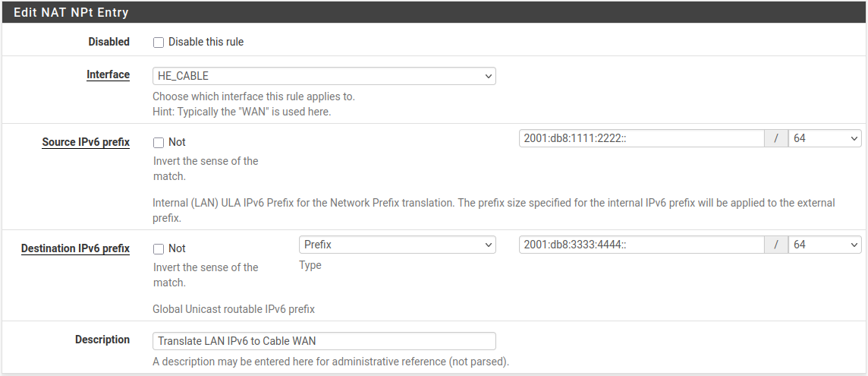
Task: Click the slash separator next to the destination address
Action: tap(776, 245)
